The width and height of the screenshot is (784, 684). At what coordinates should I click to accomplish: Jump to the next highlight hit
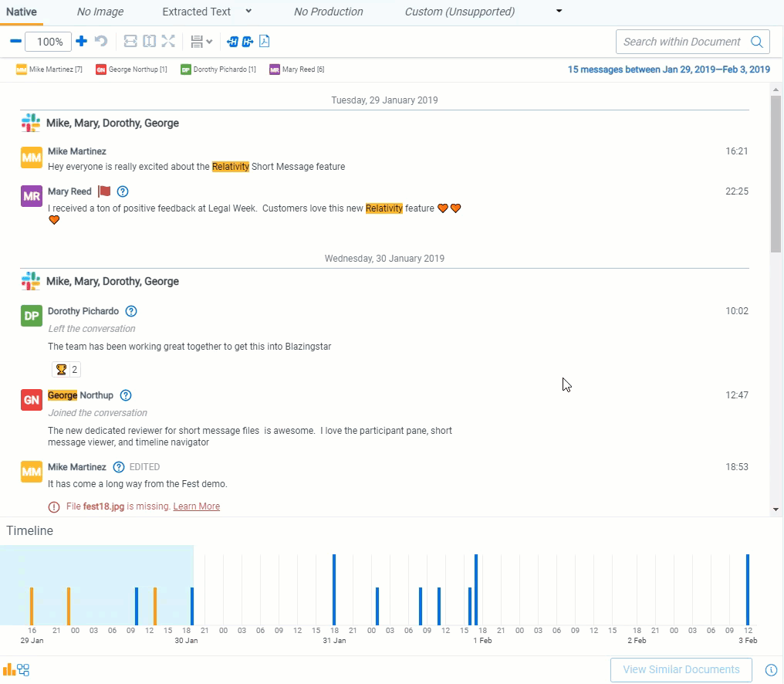(247, 42)
